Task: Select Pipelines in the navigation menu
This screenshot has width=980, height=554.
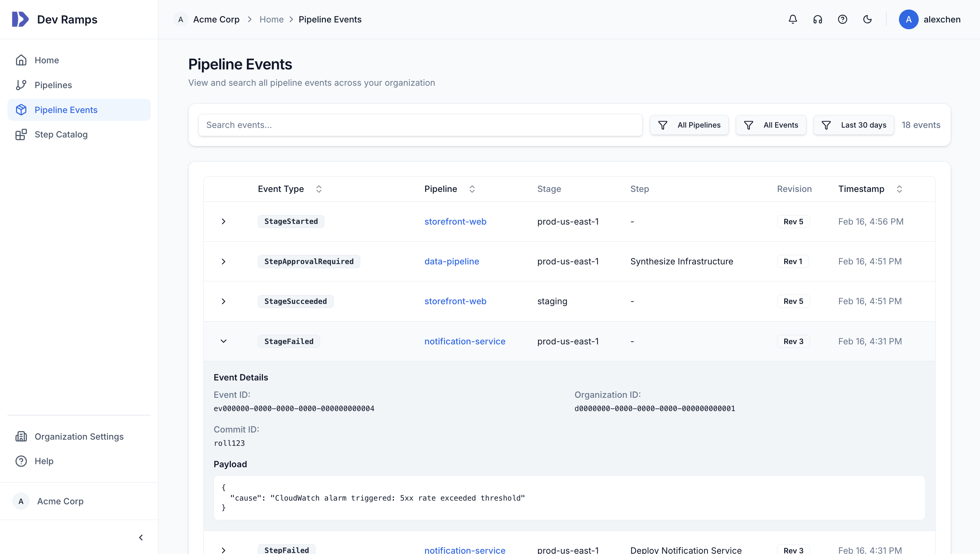Action: 53,85
